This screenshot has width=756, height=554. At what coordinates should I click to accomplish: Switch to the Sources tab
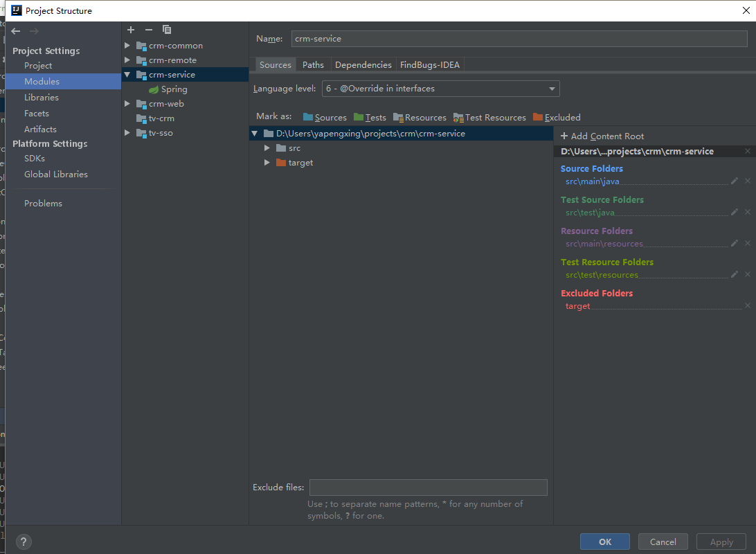276,64
